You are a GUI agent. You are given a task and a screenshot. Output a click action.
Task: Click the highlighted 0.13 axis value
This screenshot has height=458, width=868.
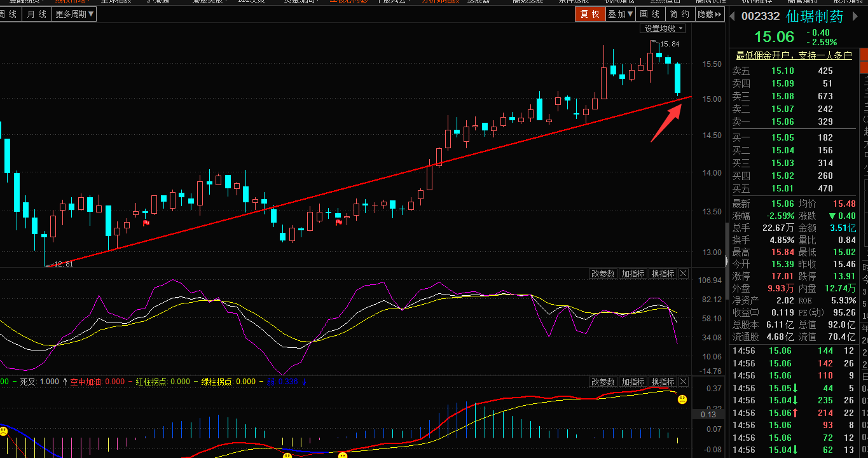pos(708,414)
